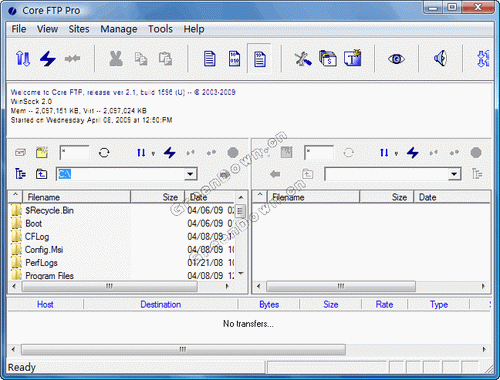Click the Disconnect icon in main toolbar
The width and height of the screenshot is (500, 380).
pyautogui.click(x=72, y=59)
